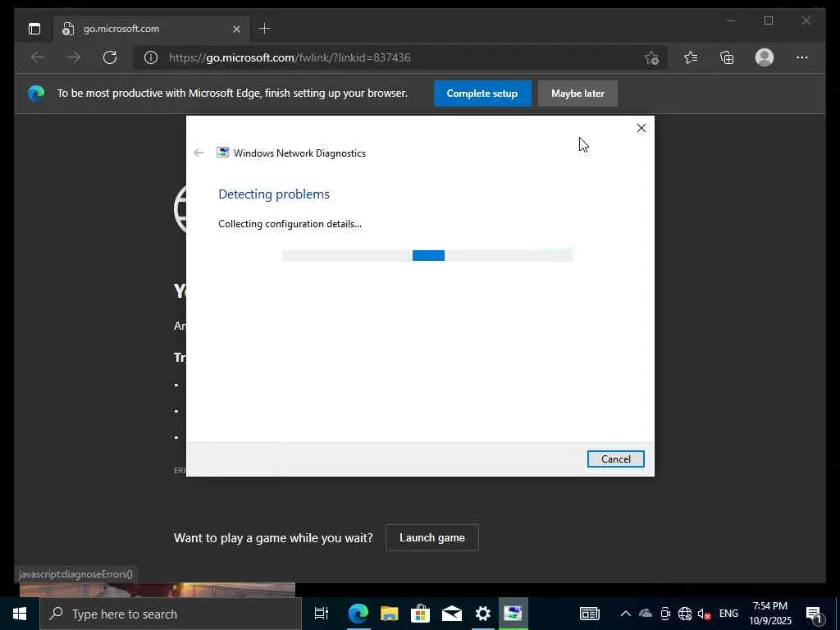Open the Favorites list icon
The width and height of the screenshot is (840, 630).
tap(691, 57)
